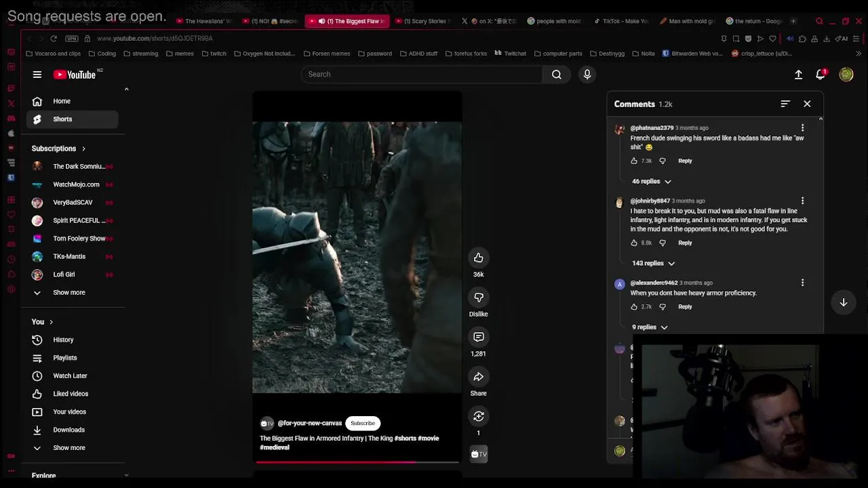This screenshot has height=488, width=868.
Task: Reply to alexanderc9462's comment
Action: (x=685, y=307)
